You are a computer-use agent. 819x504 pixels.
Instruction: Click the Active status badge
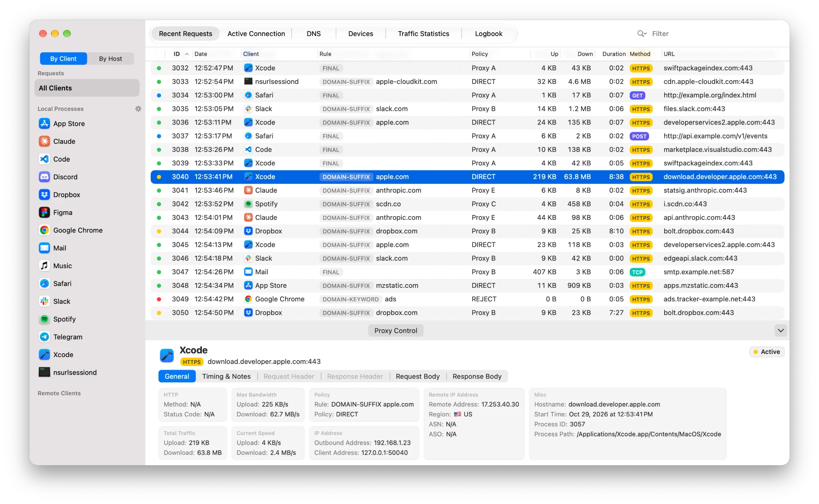pos(767,352)
